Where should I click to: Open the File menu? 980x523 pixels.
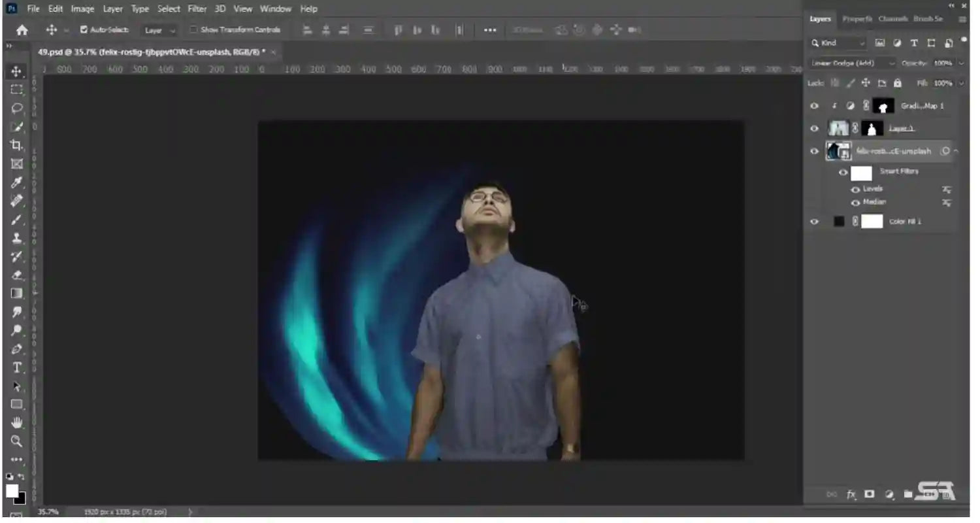point(33,8)
